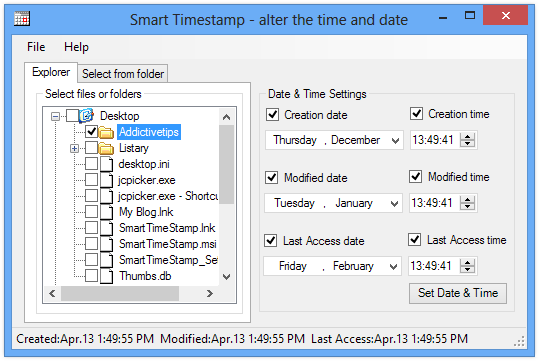Click the Thumbs.db file icon
The height and width of the screenshot is (361, 539).
point(107,276)
